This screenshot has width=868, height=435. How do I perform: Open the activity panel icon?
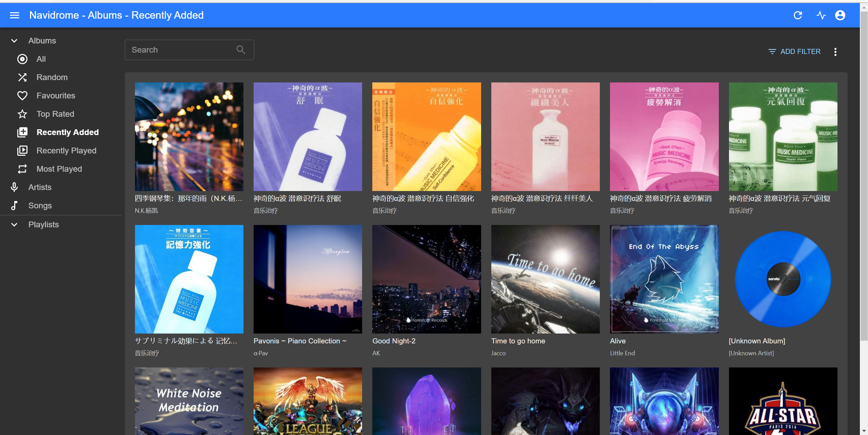coord(821,15)
